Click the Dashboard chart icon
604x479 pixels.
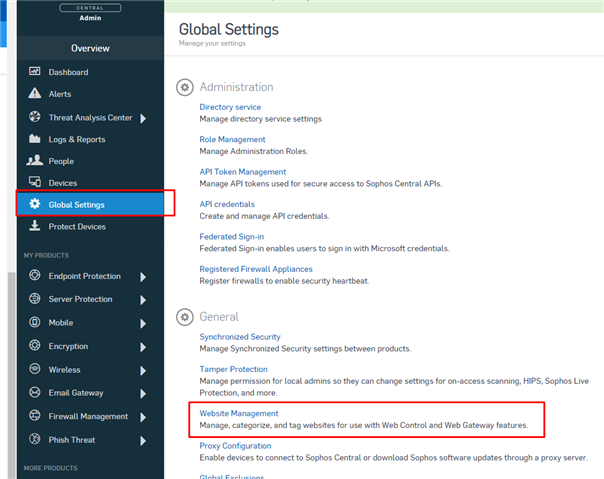tap(35, 71)
